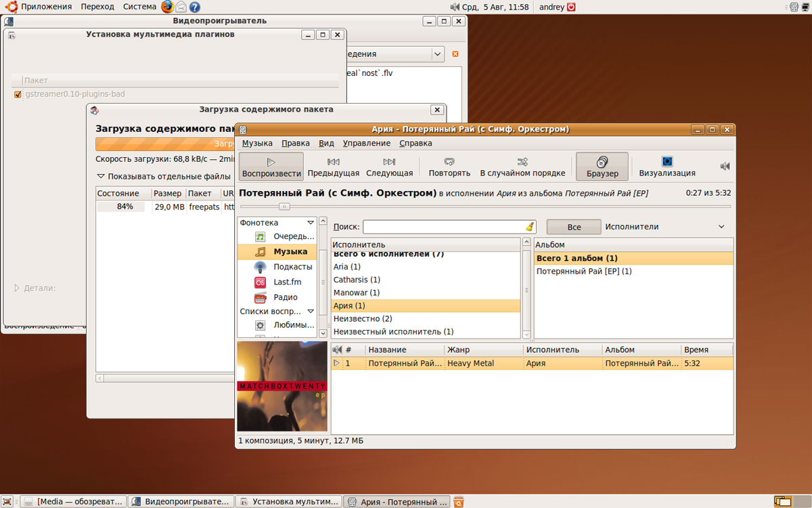Click the artist list vertical scrollbar
Viewport: 812px width, 508px height.
pos(526,288)
